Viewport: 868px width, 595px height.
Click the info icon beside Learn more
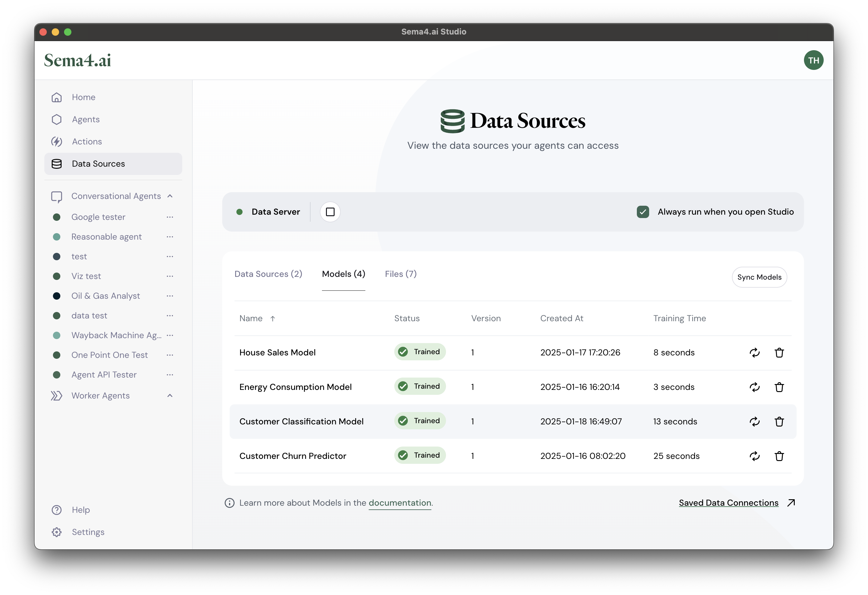point(229,503)
